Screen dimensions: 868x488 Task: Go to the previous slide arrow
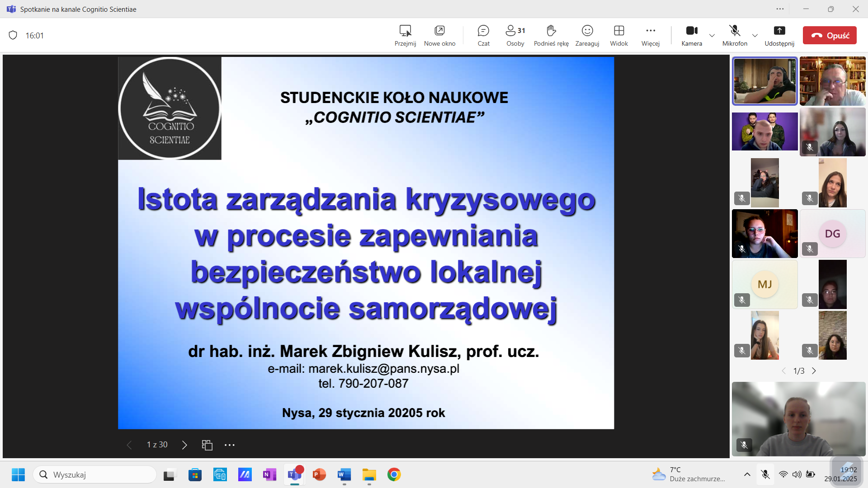click(129, 445)
